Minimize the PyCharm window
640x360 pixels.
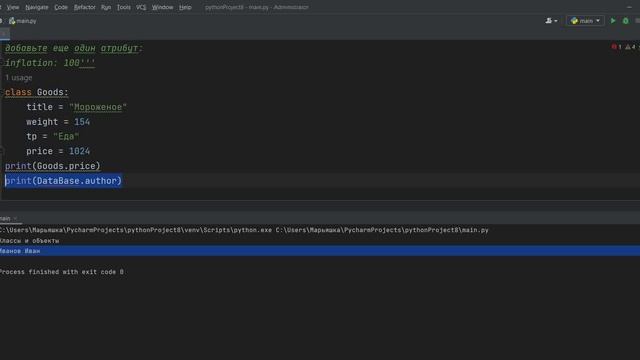click(629, 7)
